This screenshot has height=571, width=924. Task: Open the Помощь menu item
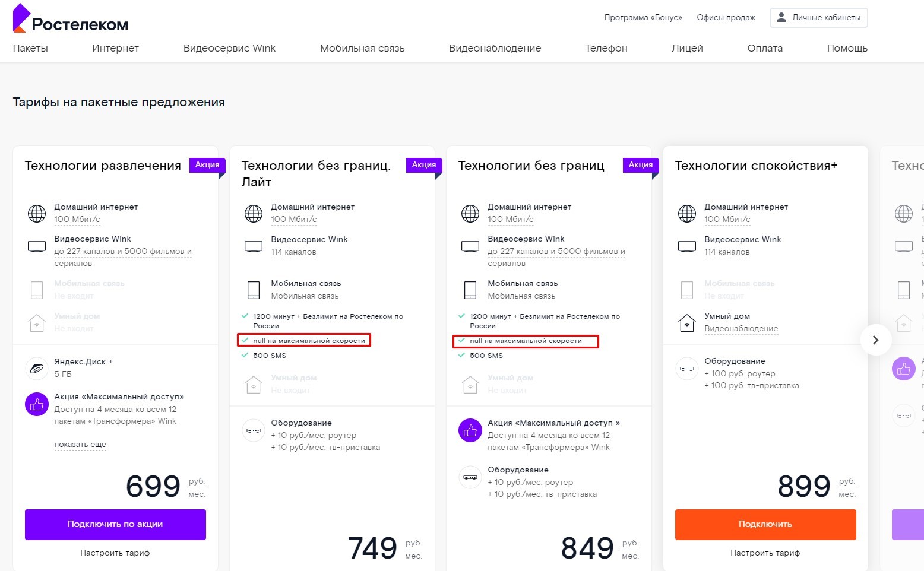click(847, 48)
